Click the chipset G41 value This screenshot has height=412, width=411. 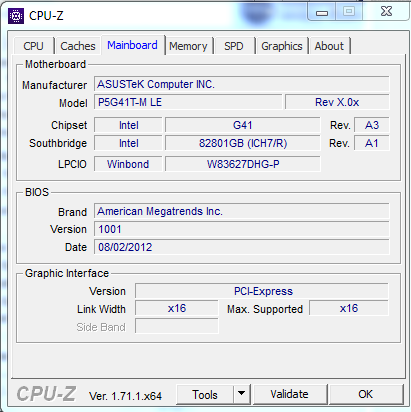pos(243,125)
